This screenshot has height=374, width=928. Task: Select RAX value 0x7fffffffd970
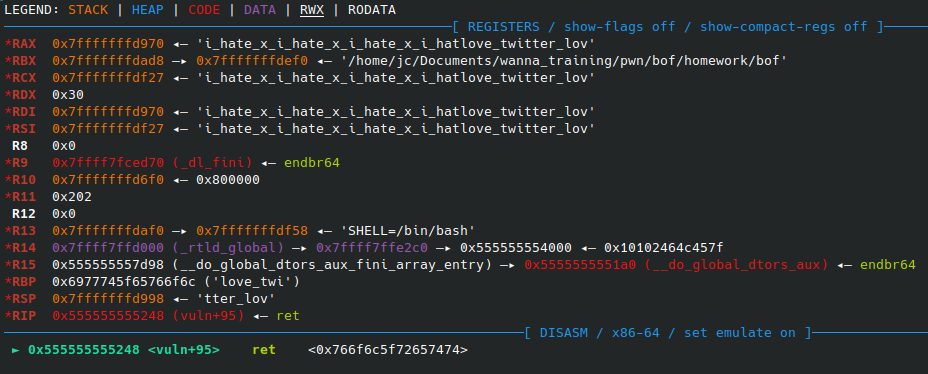pos(108,44)
